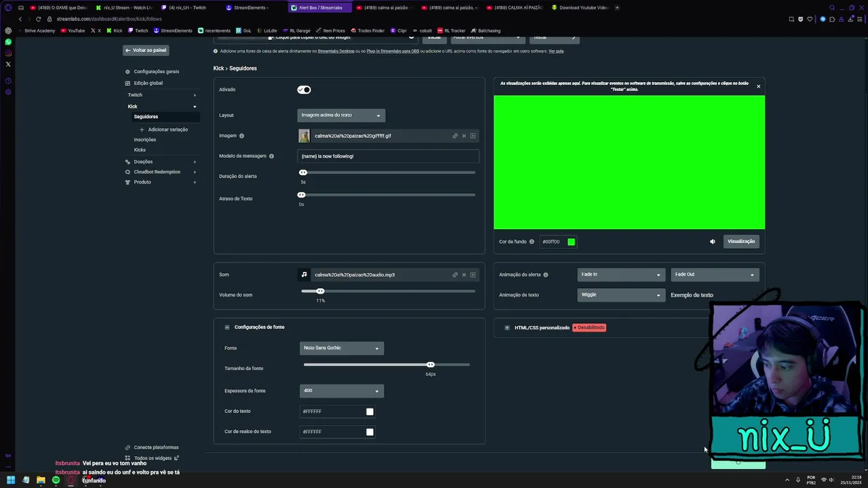Screen dimensions: 868x488
Task: Open media gallery grid icon in Som row
Action: pos(473,274)
